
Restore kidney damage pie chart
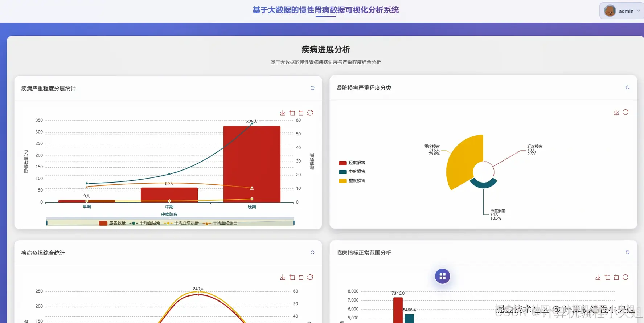pos(625,112)
